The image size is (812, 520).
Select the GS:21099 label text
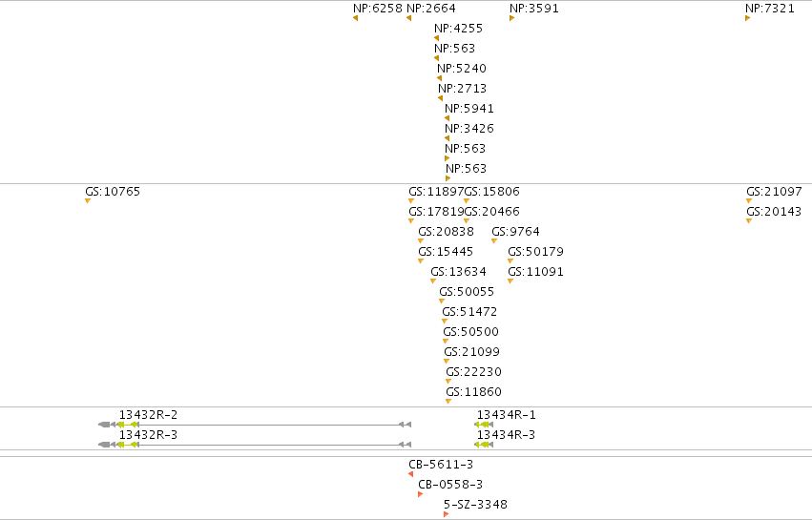tap(471, 352)
